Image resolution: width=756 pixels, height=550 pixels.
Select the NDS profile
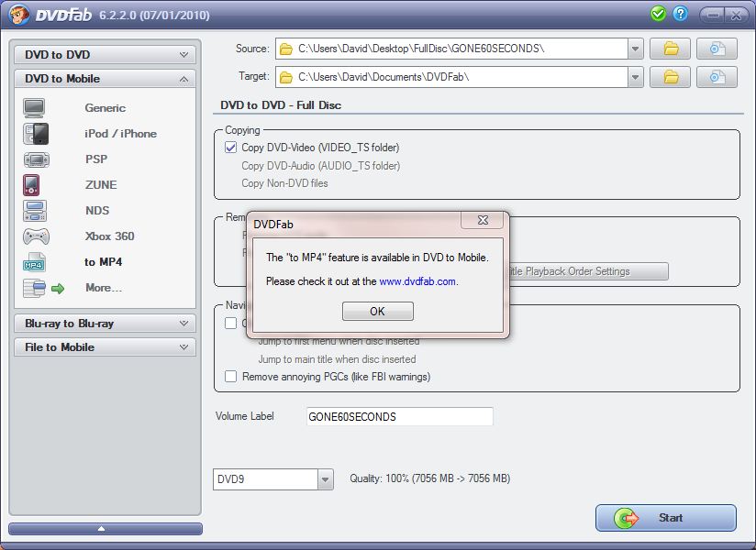[x=97, y=211]
